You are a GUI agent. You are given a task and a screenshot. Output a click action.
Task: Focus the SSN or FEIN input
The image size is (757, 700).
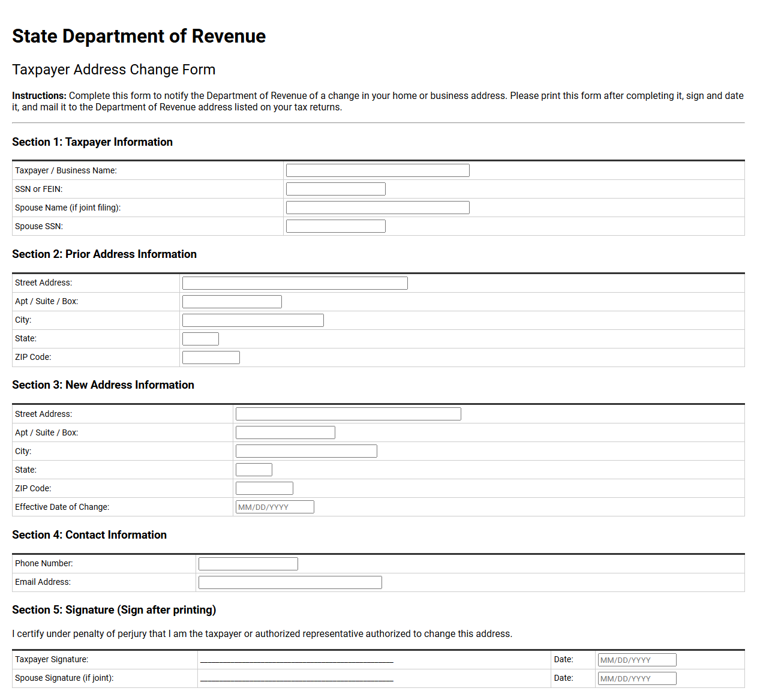[x=336, y=189]
